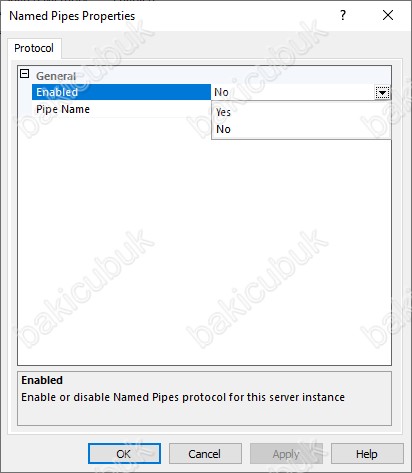Viewport: 412px width, 473px height.
Task: Click blank tab strip area beside Protocol tab
Action: [x=230, y=48]
